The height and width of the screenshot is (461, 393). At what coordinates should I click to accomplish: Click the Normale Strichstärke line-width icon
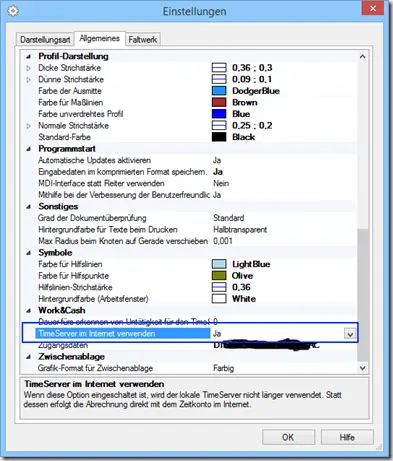(x=219, y=125)
